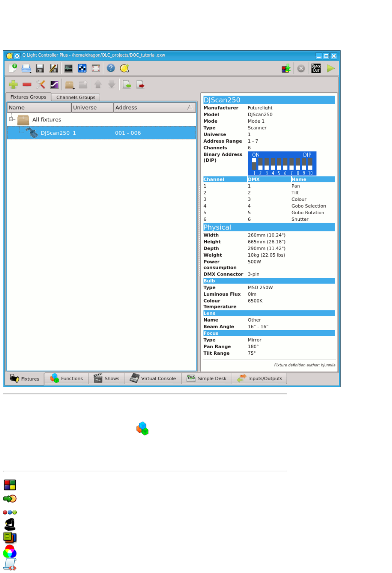
Task: Click the Shutter channel name
Action: 300,219
